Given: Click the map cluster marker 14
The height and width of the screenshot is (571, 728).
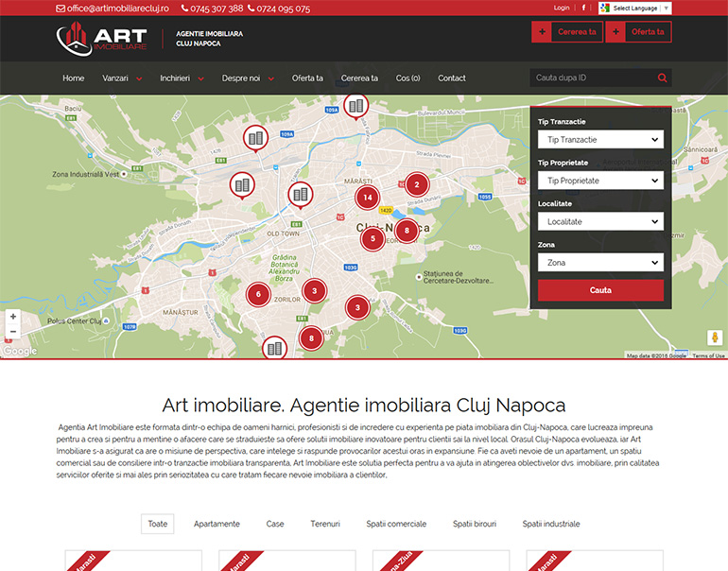Looking at the screenshot, I should pos(367,198).
